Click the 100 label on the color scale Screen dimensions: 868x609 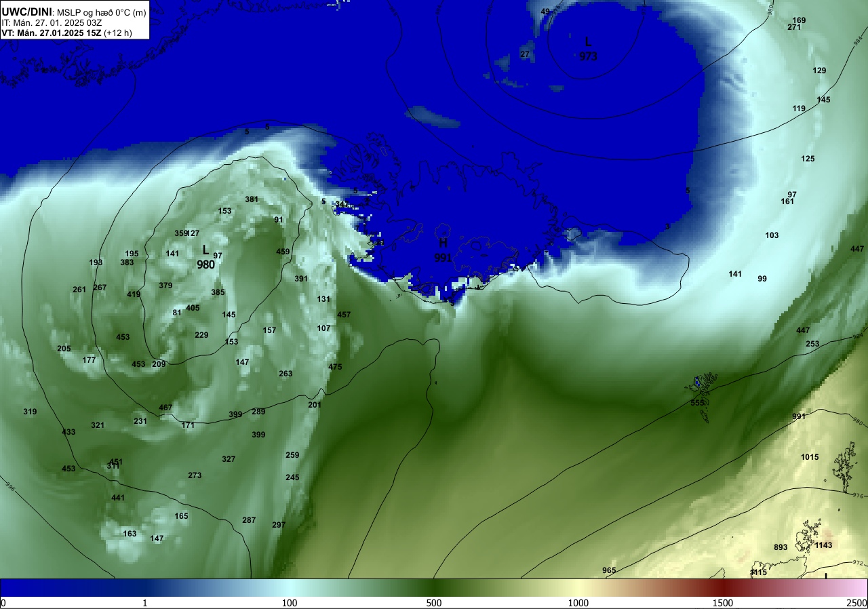click(x=290, y=603)
